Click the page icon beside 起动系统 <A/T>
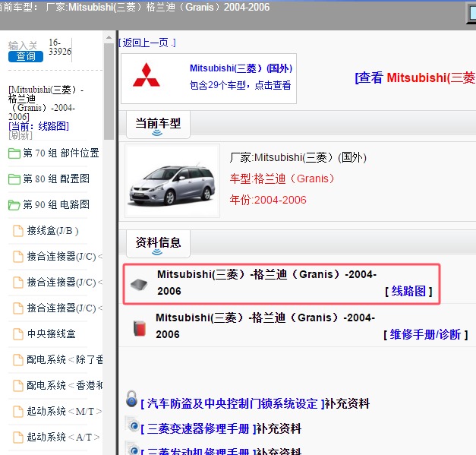The width and height of the screenshot is (476, 455). click(18, 438)
